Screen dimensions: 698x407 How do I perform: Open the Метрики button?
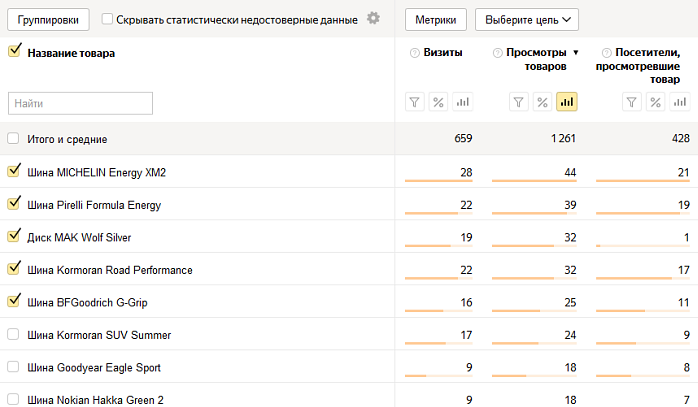436,20
